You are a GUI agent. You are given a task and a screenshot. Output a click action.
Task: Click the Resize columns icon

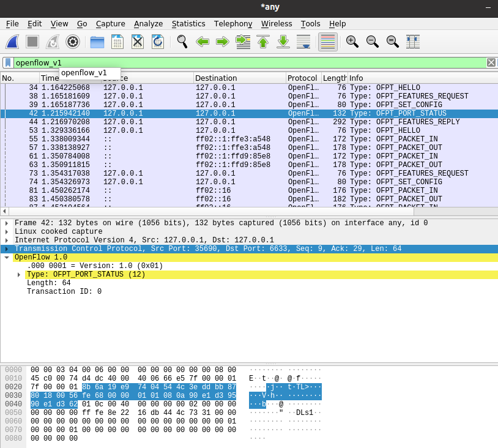tap(413, 42)
